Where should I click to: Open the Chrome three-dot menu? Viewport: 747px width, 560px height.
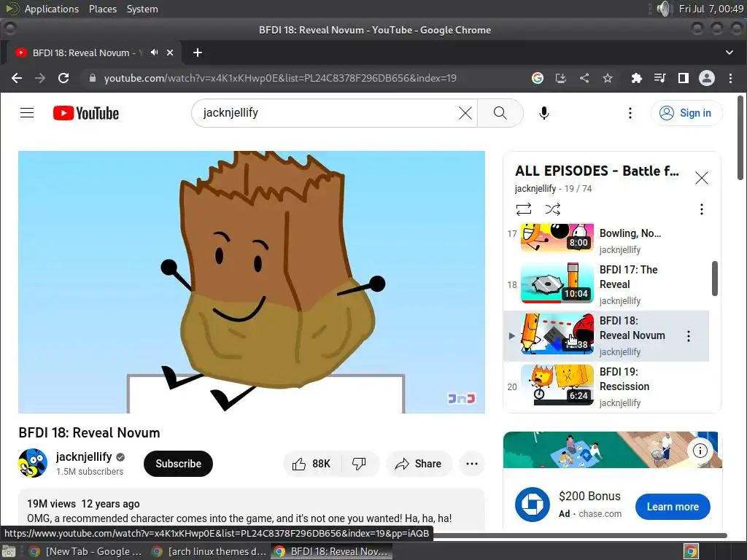pyautogui.click(x=730, y=78)
